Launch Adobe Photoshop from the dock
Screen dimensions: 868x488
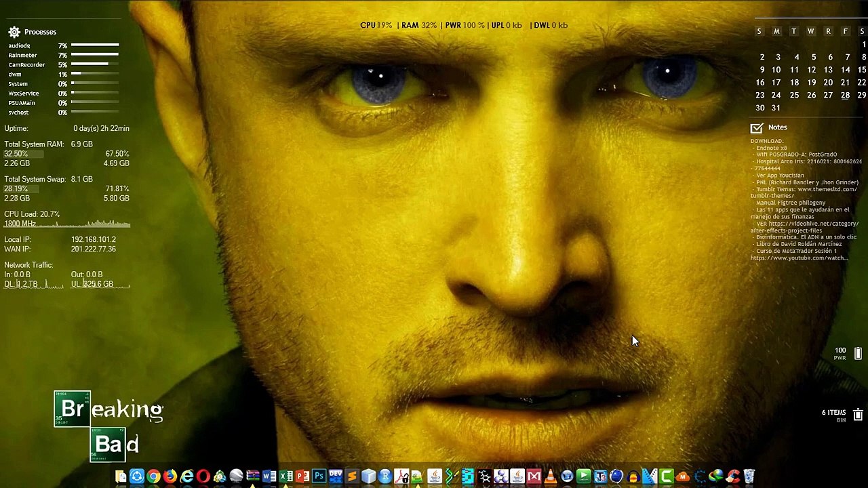pos(319,476)
